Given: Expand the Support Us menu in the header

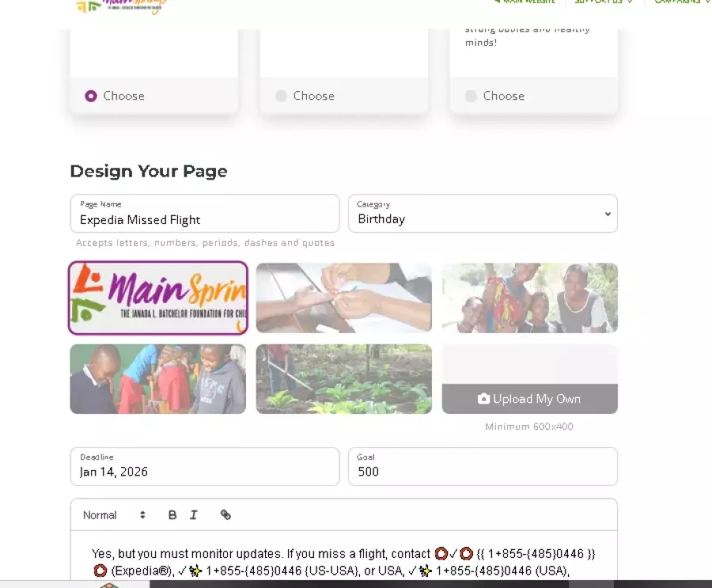Looking at the screenshot, I should tap(603, 2).
